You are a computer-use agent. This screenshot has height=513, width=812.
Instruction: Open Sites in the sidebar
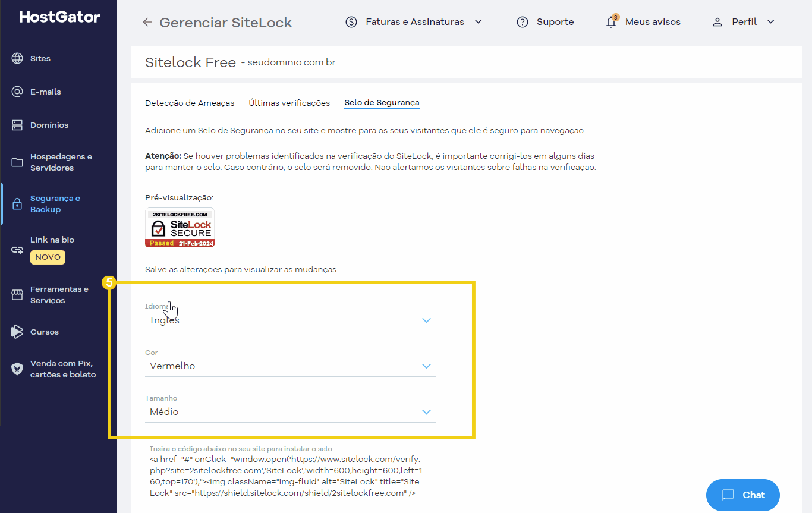coord(40,58)
